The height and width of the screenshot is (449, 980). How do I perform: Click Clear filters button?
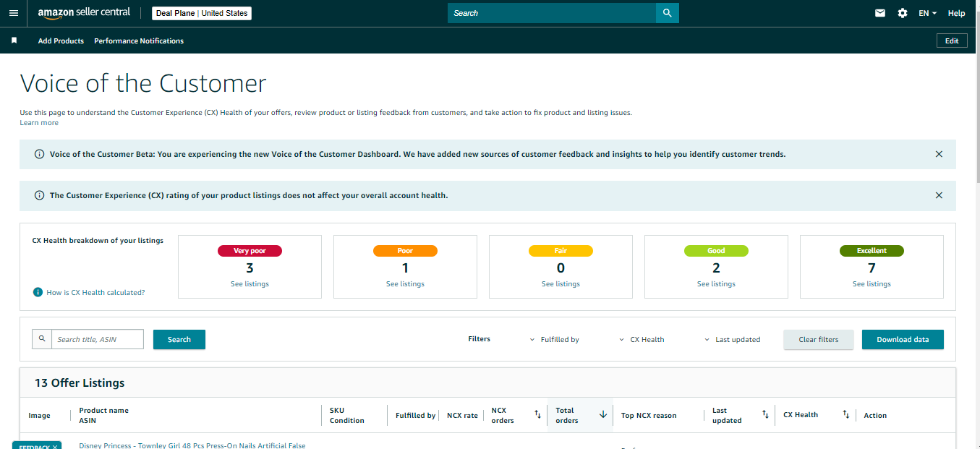click(x=819, y=339)
